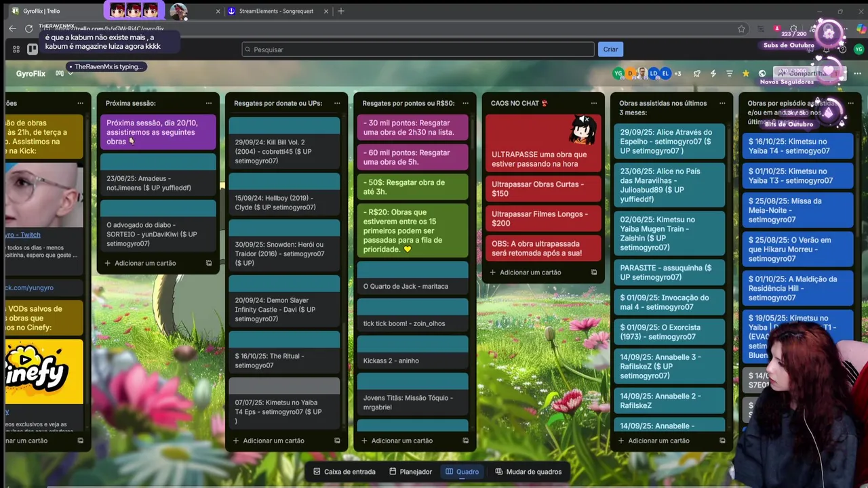
Task: Open the Trello app switcher grid
Action: (x=16, y=49)
